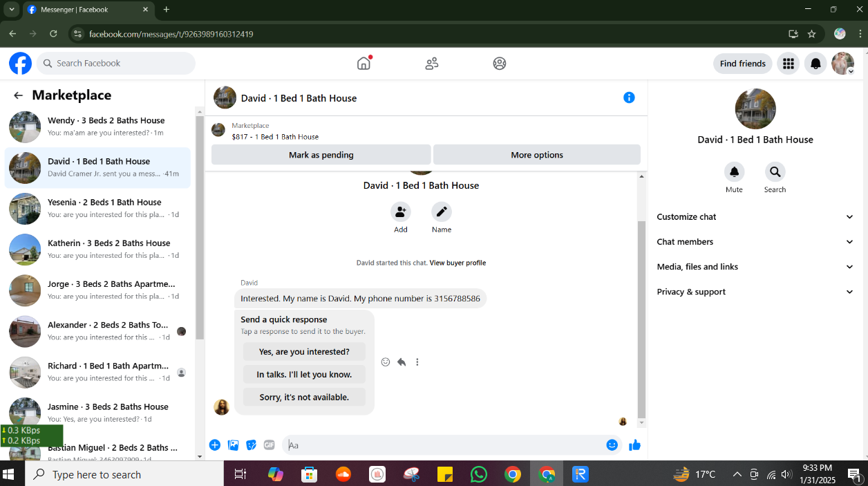The image size is (868, 486).
Task: Open View buyer profile link
Action: [457, 263]
